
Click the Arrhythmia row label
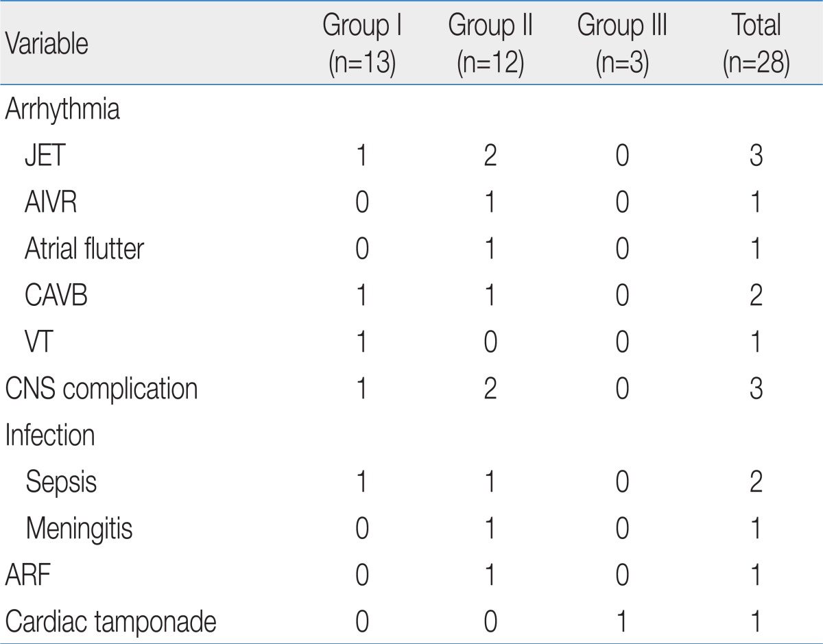(x=62, y=110)
